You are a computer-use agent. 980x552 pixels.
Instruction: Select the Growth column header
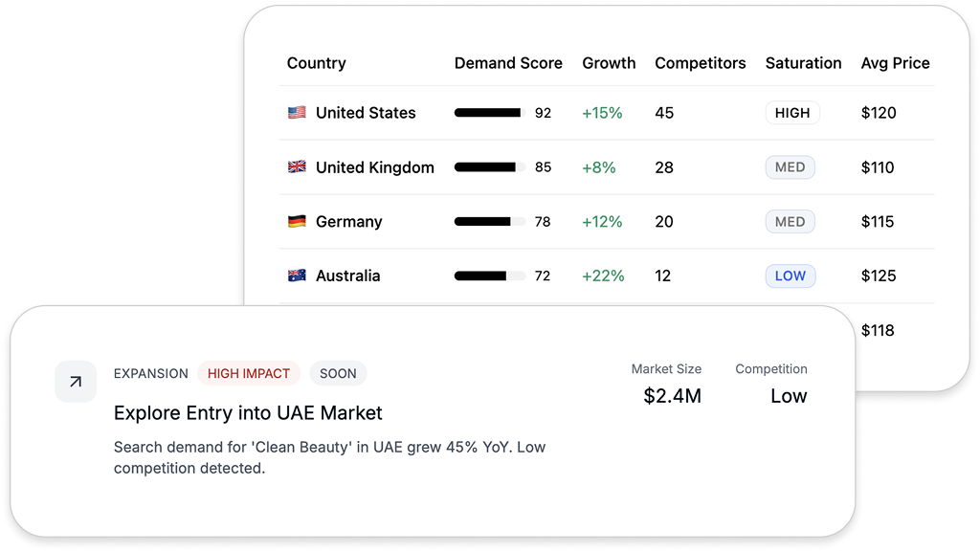click(x=609, y=63)
